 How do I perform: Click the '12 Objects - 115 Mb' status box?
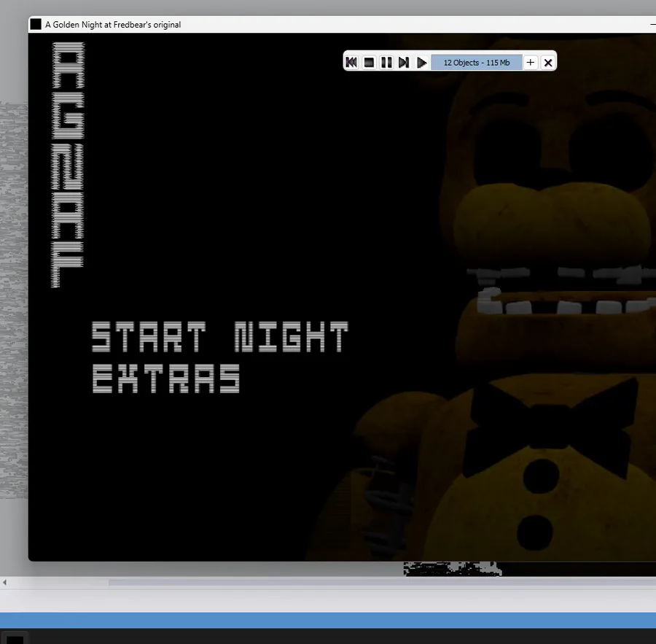(477, 63)
